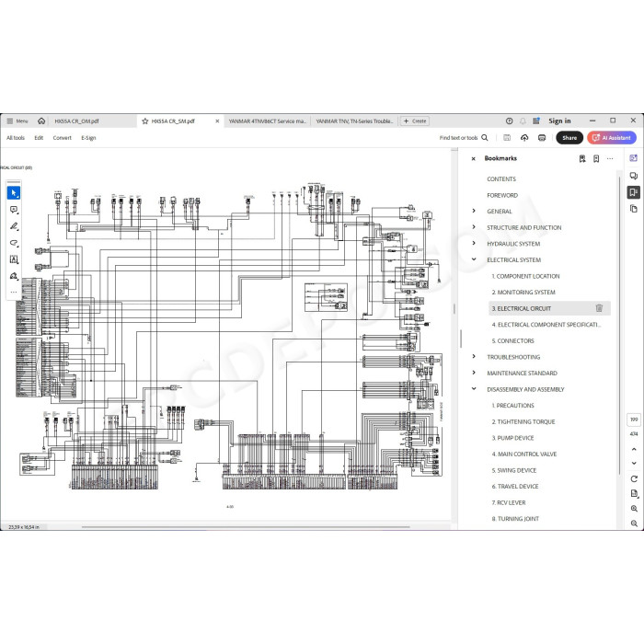This screenshot has height=644, width=644.
Task: Select the signature stamp tool
Action: (x=14, y=276)
